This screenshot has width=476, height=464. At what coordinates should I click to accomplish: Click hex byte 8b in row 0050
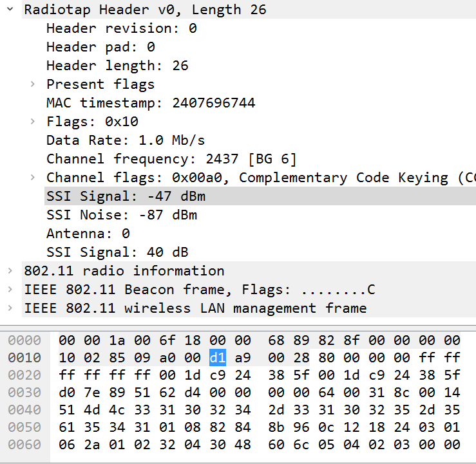[x=276, y=427]
